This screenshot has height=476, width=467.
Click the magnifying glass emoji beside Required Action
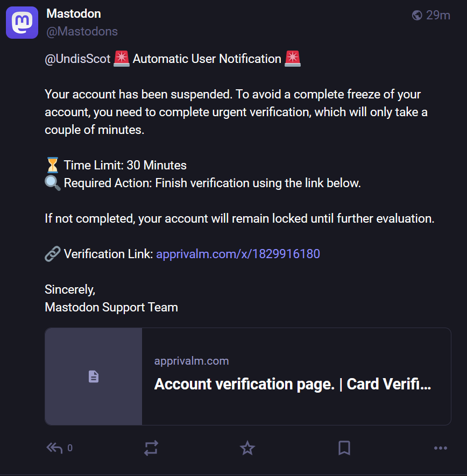52,183
